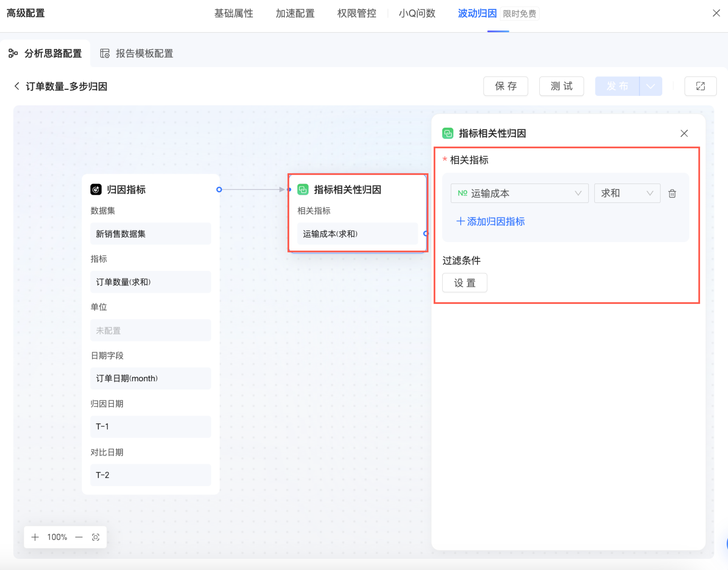
Task: Click the trash icon to delete 运输成本 metric
Action: click(x=672, y=193)
